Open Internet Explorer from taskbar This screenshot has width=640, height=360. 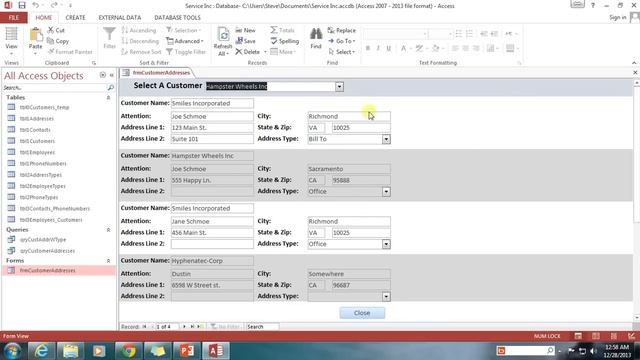coord(41,351)
